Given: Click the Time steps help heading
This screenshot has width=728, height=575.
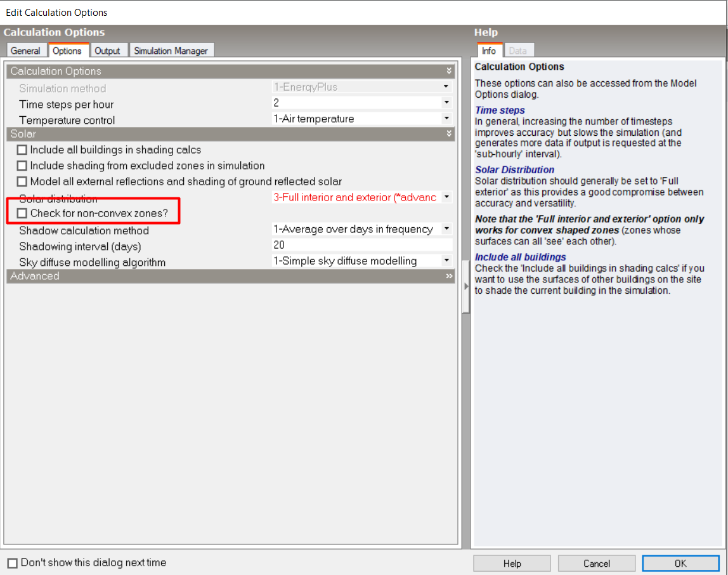Looking at the screenshot, I should pos(500,110).
